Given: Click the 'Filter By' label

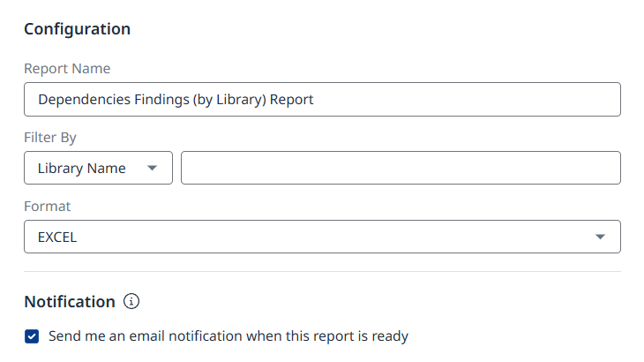Looking at the screenshot, I should point(50,138).
